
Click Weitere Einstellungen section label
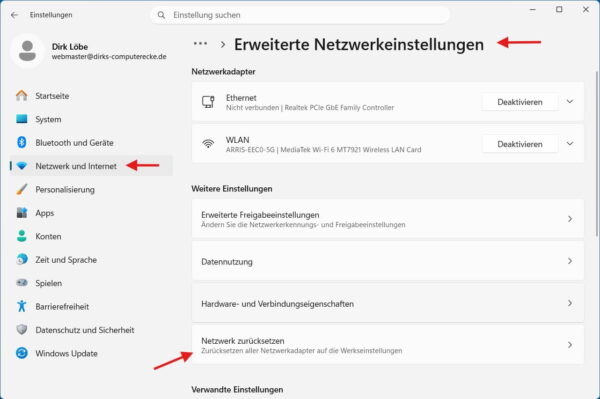(232, 189)
